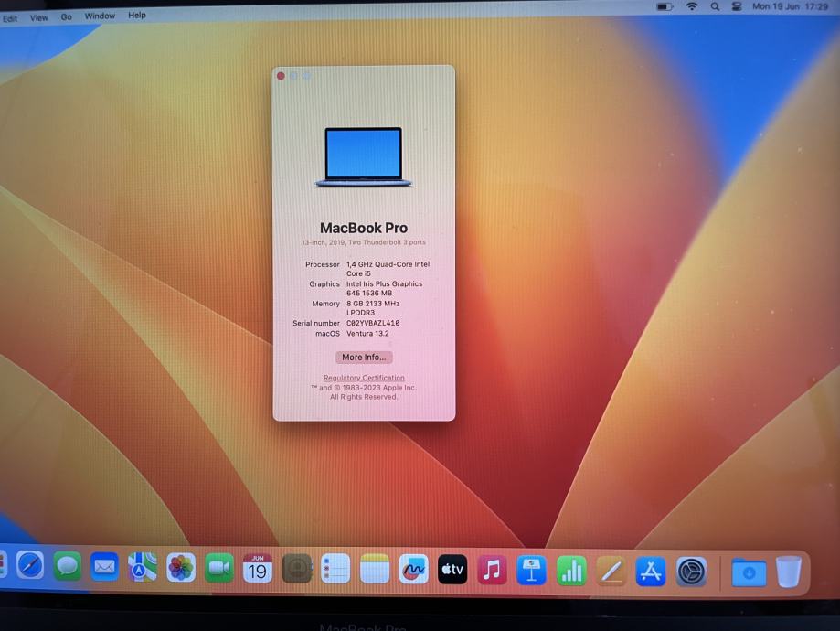Click the macOS version Ventura 13.2
Viewport: 840px width, 631px height.
point(367,334)
